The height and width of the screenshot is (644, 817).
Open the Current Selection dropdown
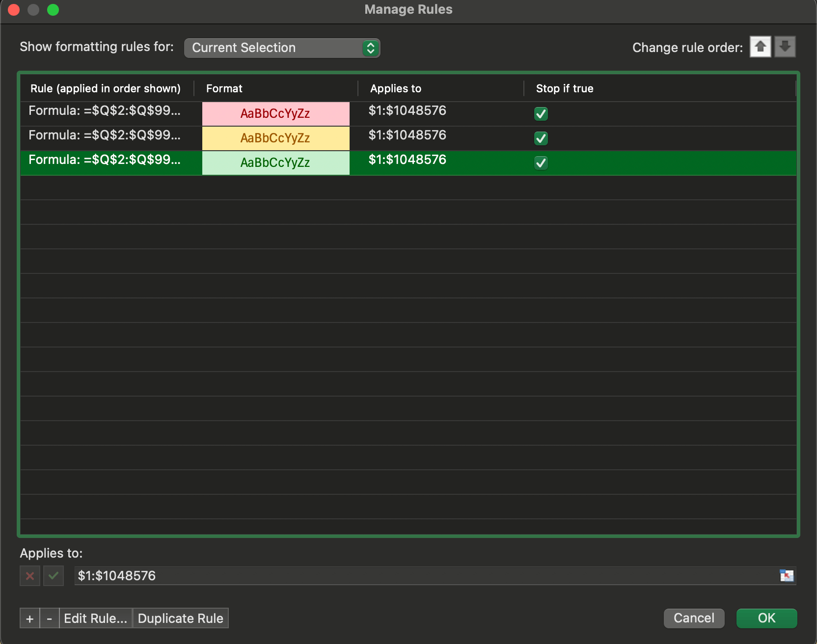tap(282, 48)
